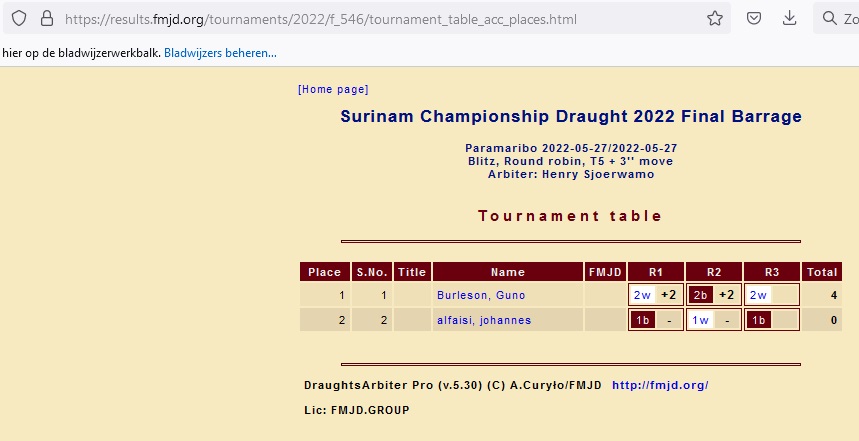The width and height of the screenshot is (859, 441).
Task: Click the search magnifier icon
Action: point(831,19)
